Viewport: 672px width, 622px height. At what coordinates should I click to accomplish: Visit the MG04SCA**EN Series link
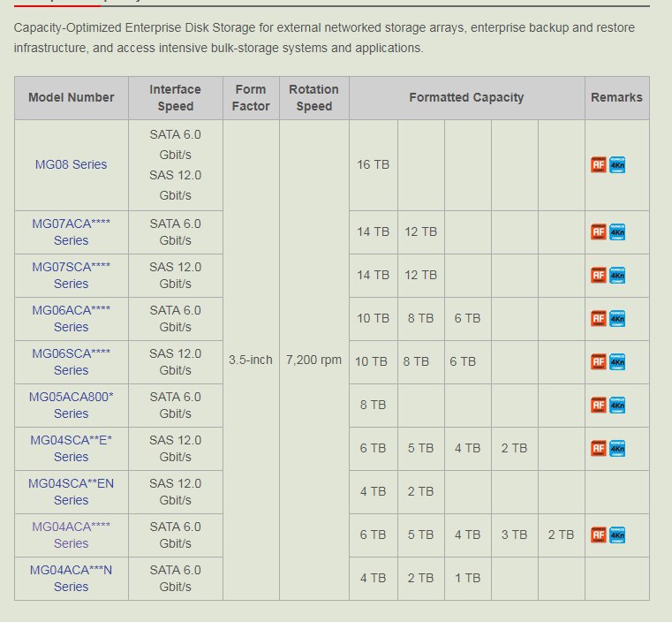pos(71,491)
